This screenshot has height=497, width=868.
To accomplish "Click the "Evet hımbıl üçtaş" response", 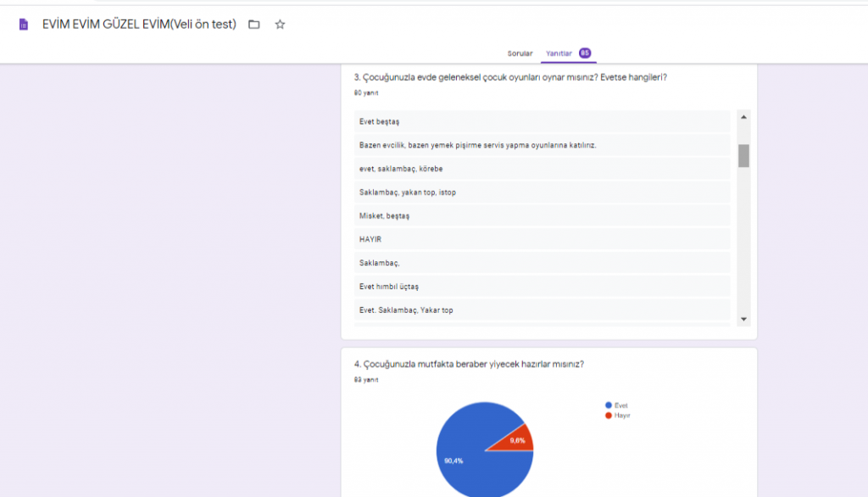I will (542, 287).
